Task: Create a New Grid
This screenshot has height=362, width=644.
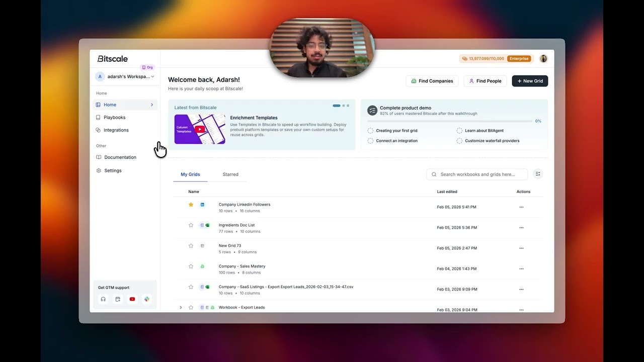Action: point(530,81)
